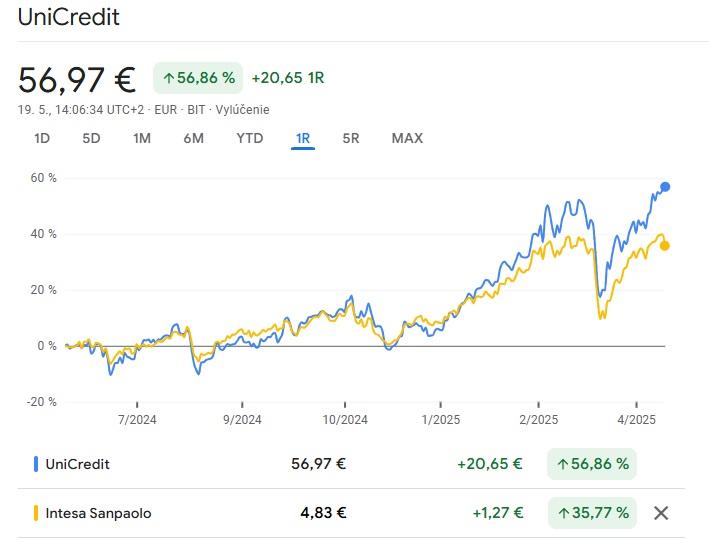Click the yellow Intesa Sanpaolo endpoint dot
709x540 pixels.
[665, 246]
